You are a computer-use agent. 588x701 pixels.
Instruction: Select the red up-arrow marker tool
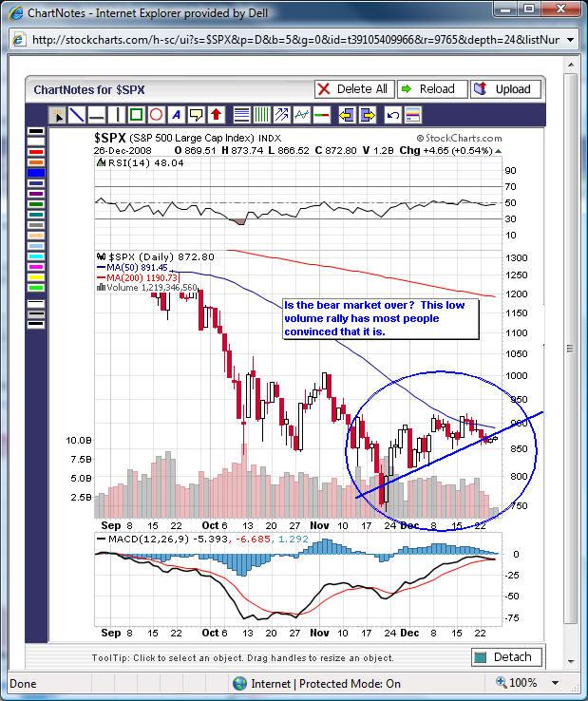[216, 115]
